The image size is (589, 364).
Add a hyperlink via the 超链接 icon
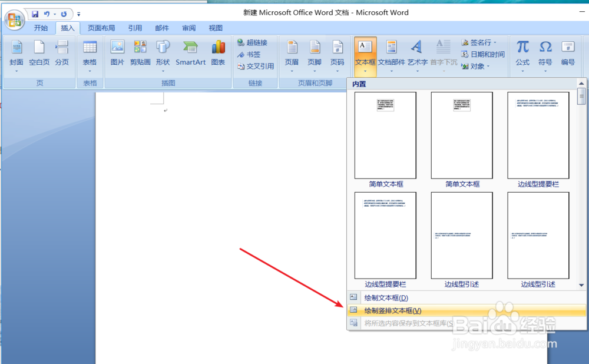click(x=253, y=42)
